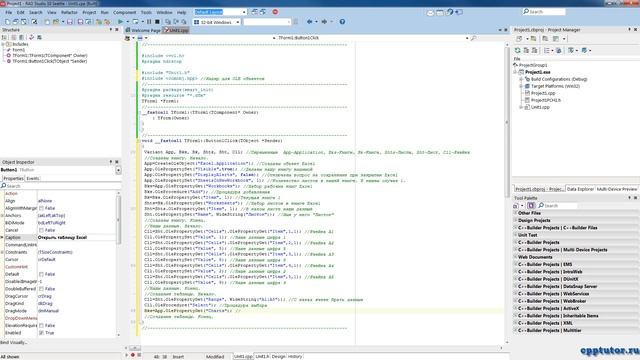The image size is (640, 360).
Task: Toggle the Default property checkbox
Action: coord(41,274)
